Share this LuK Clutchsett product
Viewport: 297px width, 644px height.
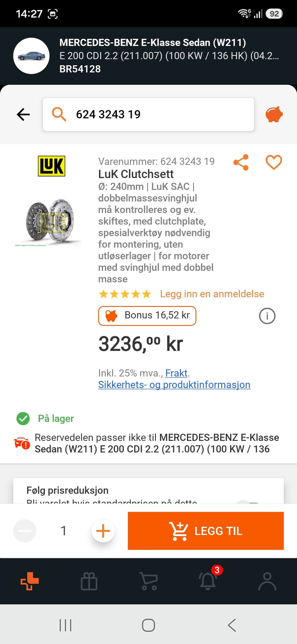point(241,162)
